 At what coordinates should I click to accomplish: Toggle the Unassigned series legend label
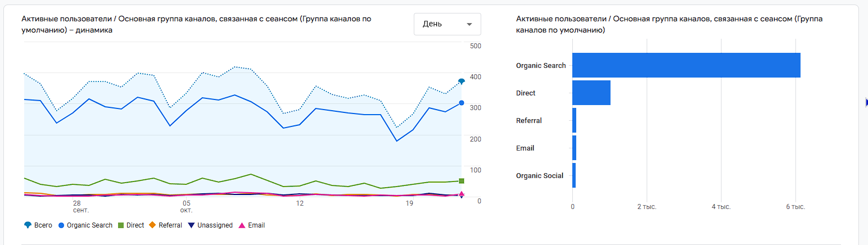(x=215, y=225)
